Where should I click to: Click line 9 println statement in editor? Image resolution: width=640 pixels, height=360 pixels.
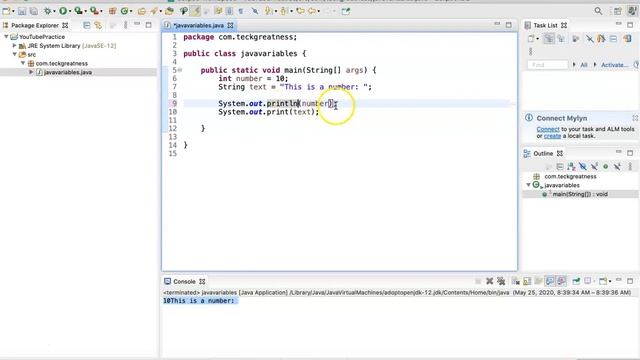tap(278, 104)
